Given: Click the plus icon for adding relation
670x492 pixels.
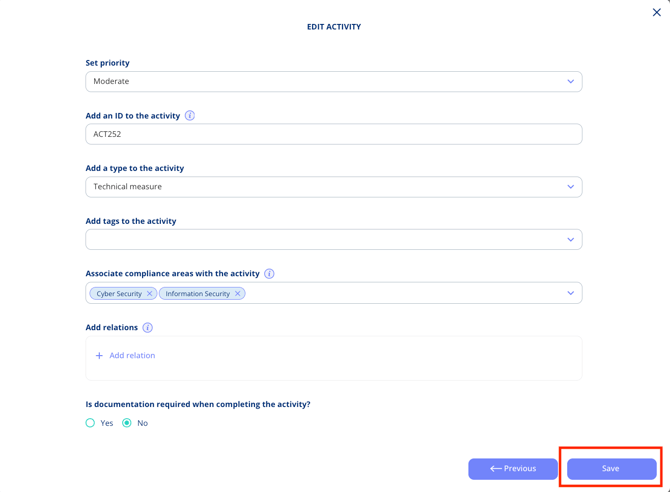Looking at the screenshot, I should tap(99, 356).
